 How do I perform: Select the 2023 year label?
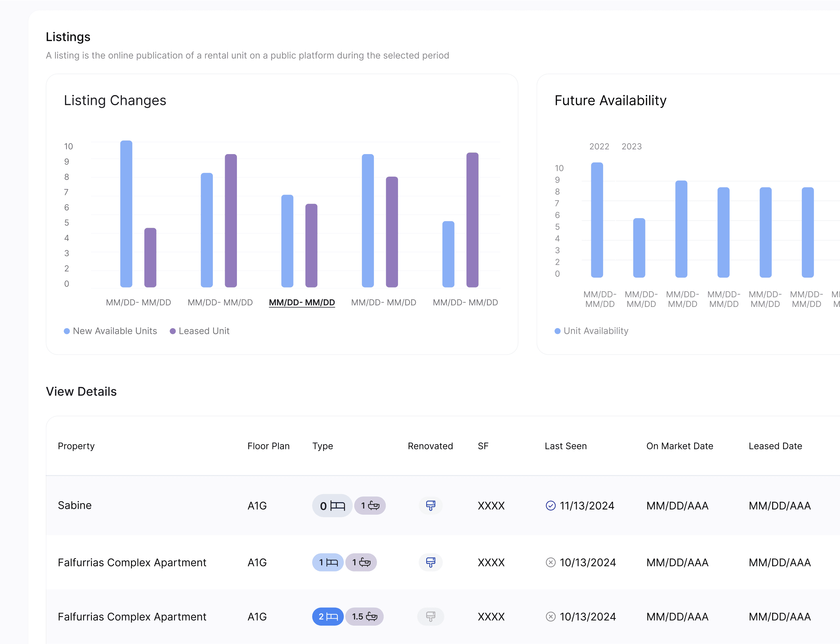[x=632, y=146]
